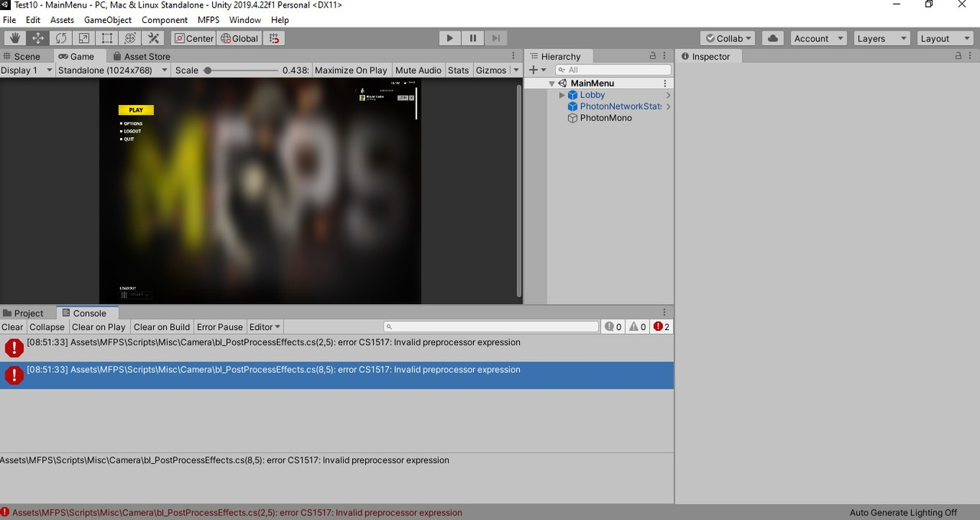Toggle Maximize On Play
This screenshot has width=980, height=520.
(351, 70)
